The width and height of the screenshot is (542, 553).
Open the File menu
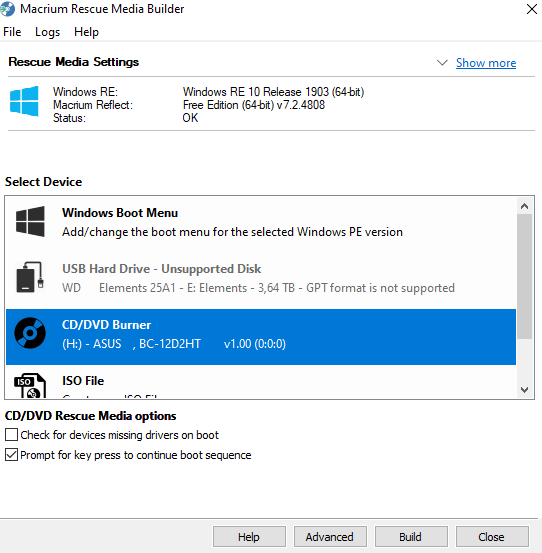click(x=12, y=32)
